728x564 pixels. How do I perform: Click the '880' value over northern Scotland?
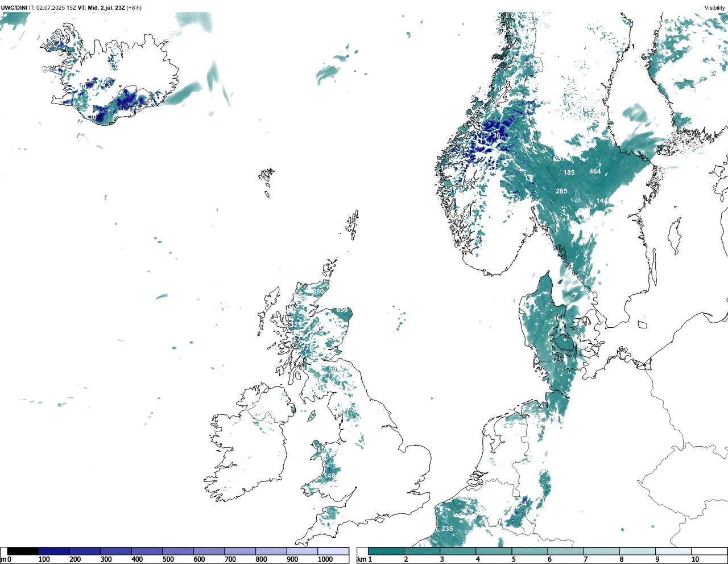point(318,291)
